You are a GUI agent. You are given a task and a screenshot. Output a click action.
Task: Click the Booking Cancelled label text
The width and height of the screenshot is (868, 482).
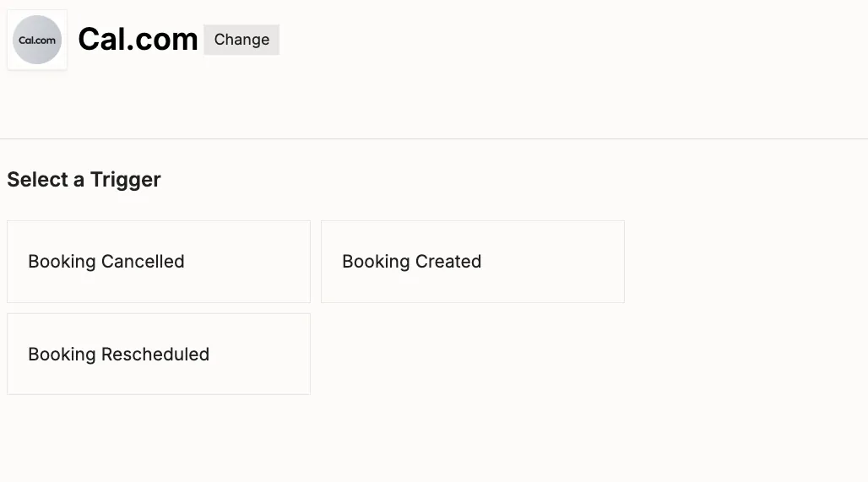click(106, 262)
